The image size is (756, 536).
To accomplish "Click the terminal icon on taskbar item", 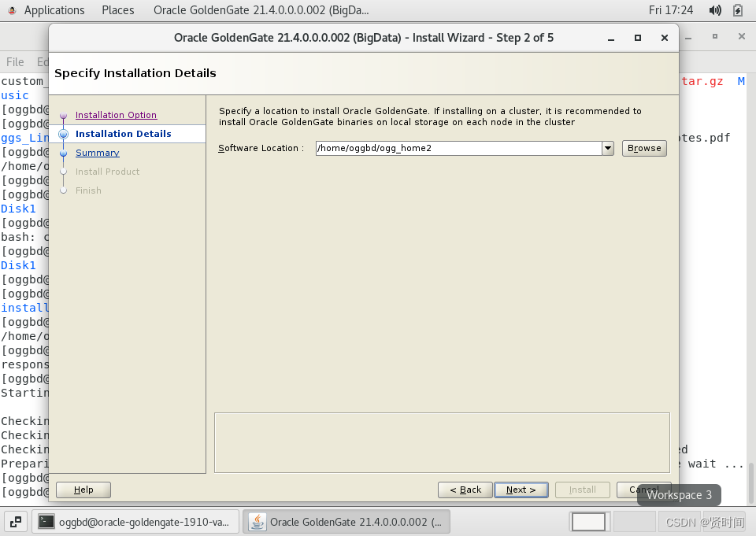I will click(x=46, y=522).
